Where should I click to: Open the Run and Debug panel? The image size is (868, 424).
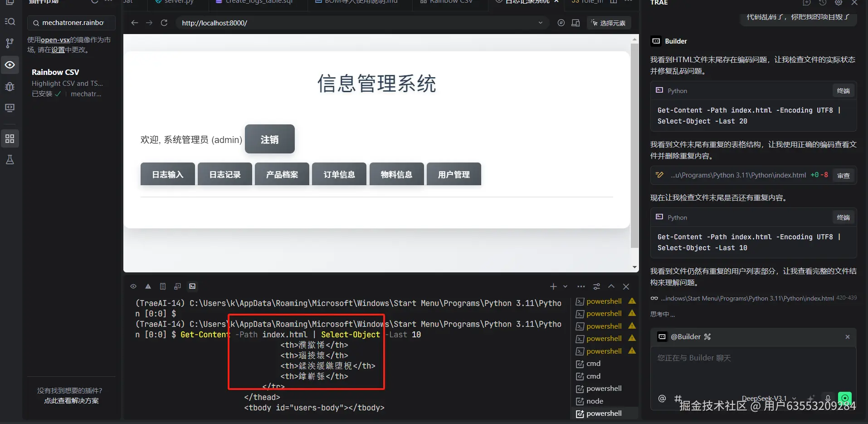10,87
